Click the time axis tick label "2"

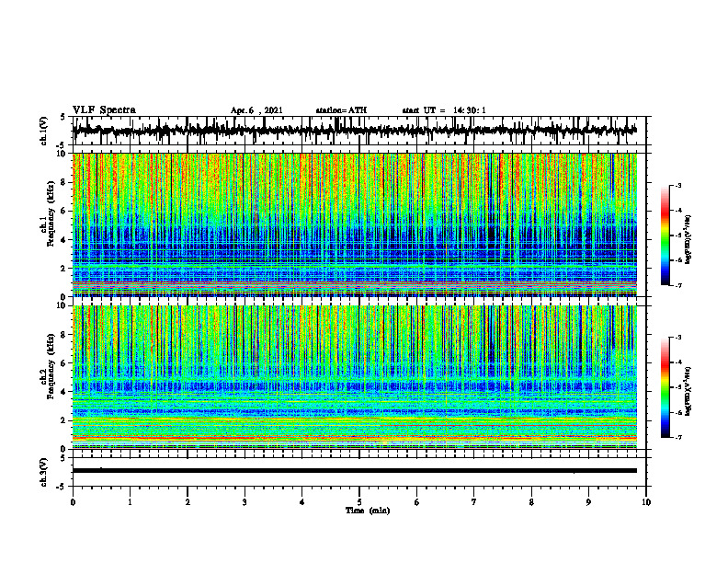coord(188,502)
